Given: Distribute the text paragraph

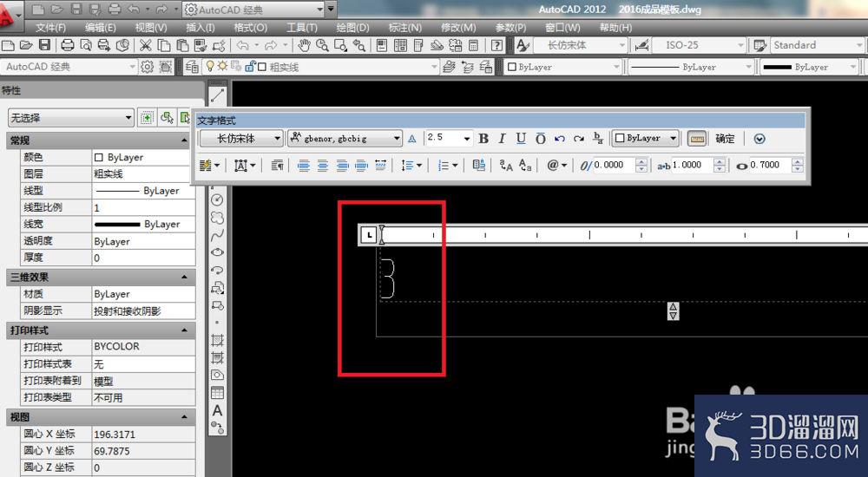Looking at the screenshot, I should tap(381, 165).
